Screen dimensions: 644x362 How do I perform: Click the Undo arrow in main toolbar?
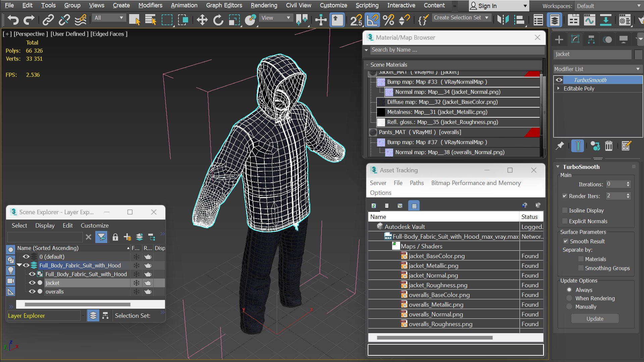click(x=13, y=20)
